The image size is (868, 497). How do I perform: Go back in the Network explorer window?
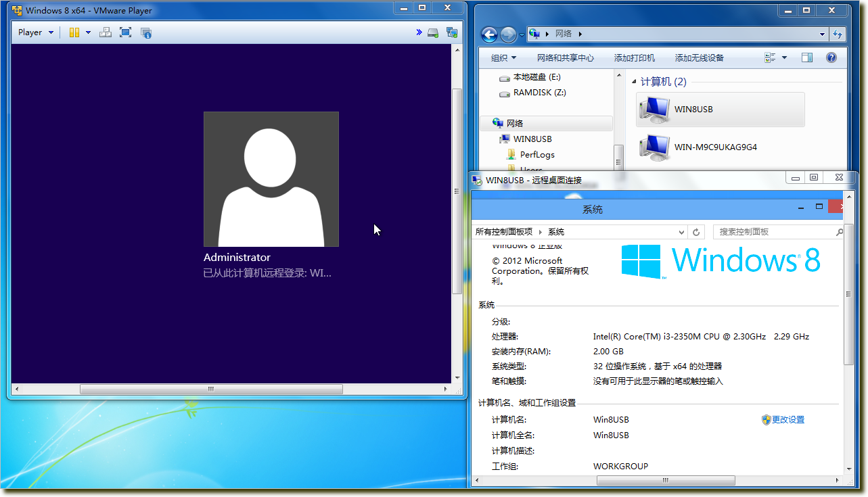489,34
